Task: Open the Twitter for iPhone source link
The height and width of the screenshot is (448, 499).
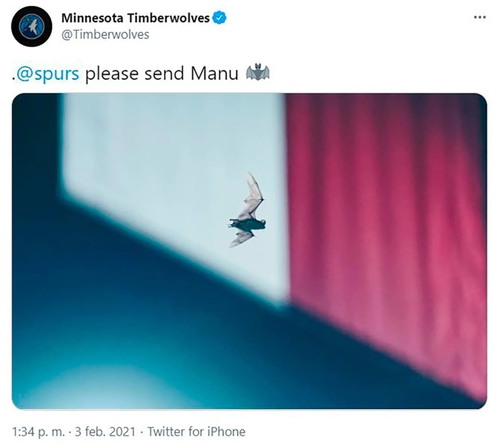Action: tap(196, 432)
